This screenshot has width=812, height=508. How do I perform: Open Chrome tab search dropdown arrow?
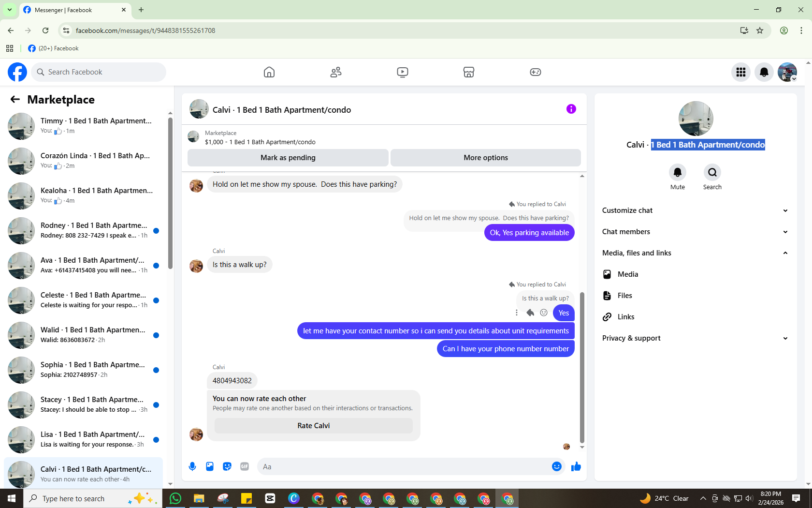pos(10,10)
